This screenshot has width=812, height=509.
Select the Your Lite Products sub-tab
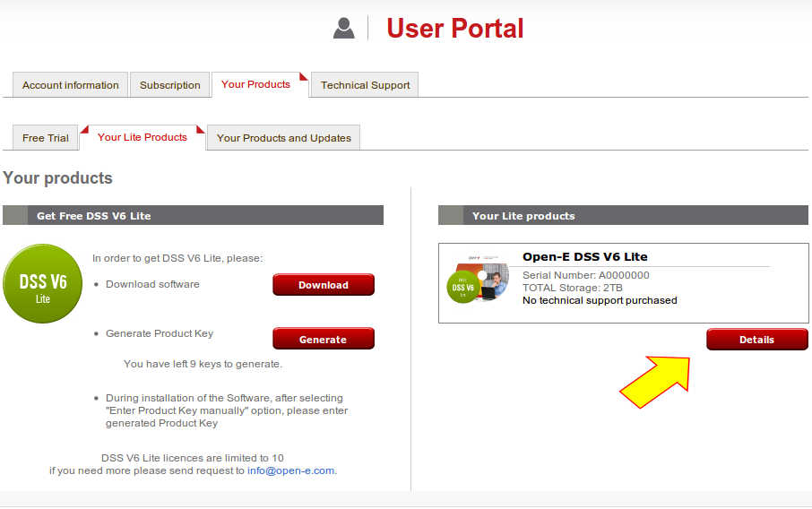(x=143, y=137)
